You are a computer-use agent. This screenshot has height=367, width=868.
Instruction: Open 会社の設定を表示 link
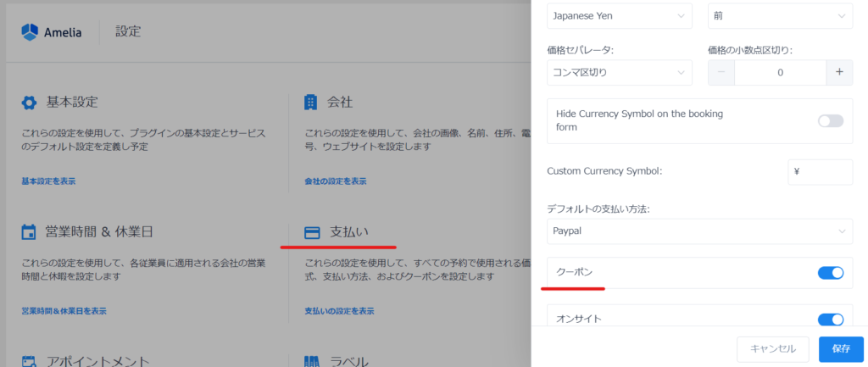tap(336, 181)
